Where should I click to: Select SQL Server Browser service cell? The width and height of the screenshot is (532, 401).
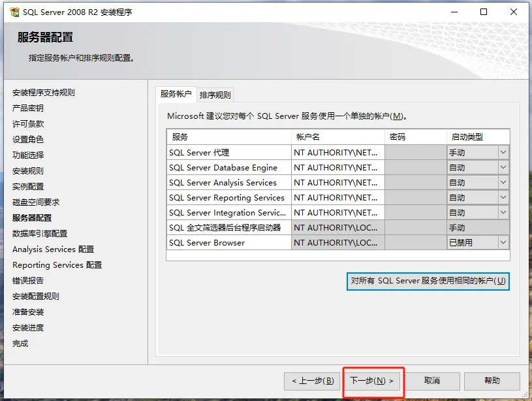(229, 242)
